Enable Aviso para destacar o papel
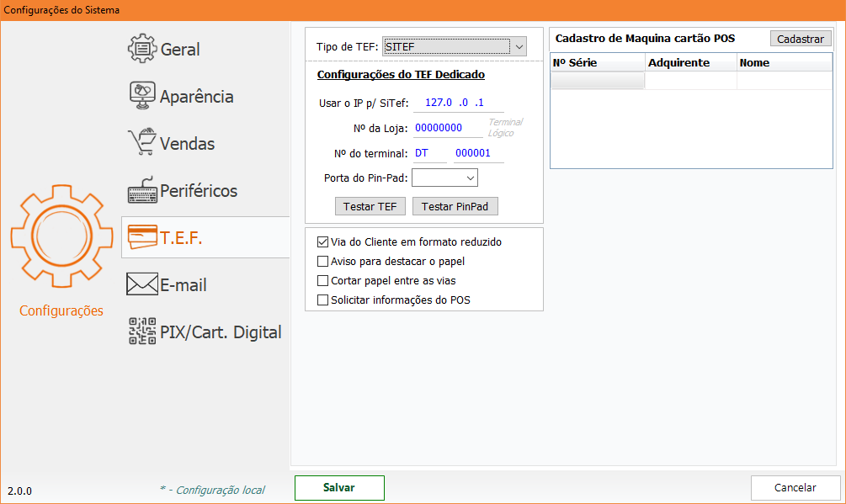846x504 pixels. pyautogui.click(x=322, y=262)
